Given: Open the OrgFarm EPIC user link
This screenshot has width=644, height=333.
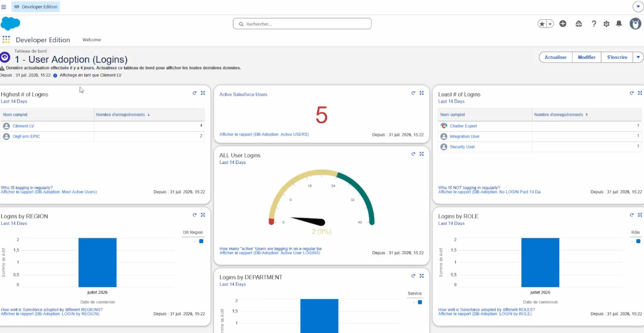Looking at the screenshot, I should (27, 136).
